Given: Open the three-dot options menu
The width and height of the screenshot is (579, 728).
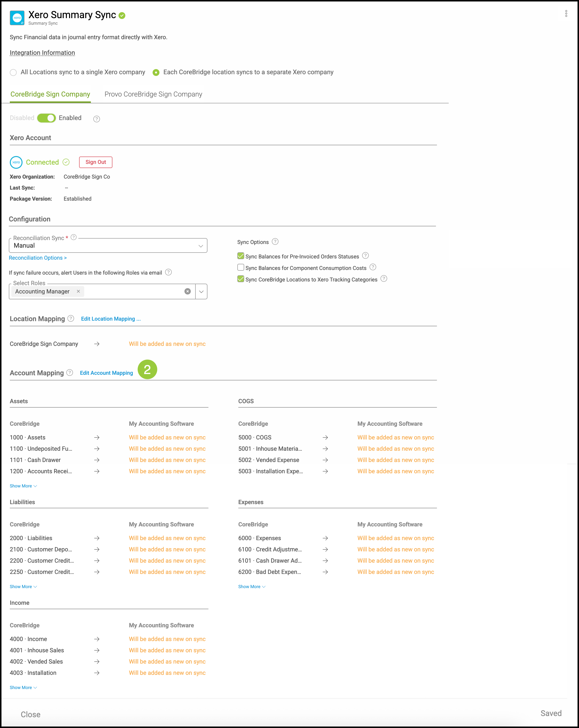Looking at the screenshot, I should (566, 13).
